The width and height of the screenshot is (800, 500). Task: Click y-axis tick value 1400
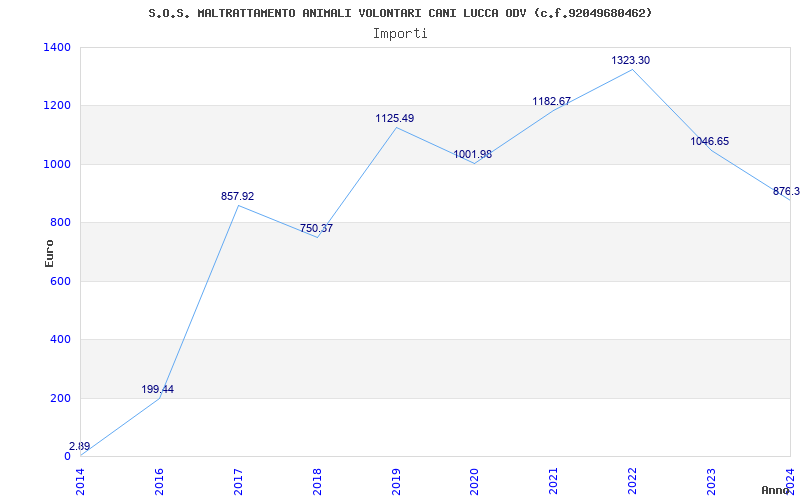[x=58, y=47]
